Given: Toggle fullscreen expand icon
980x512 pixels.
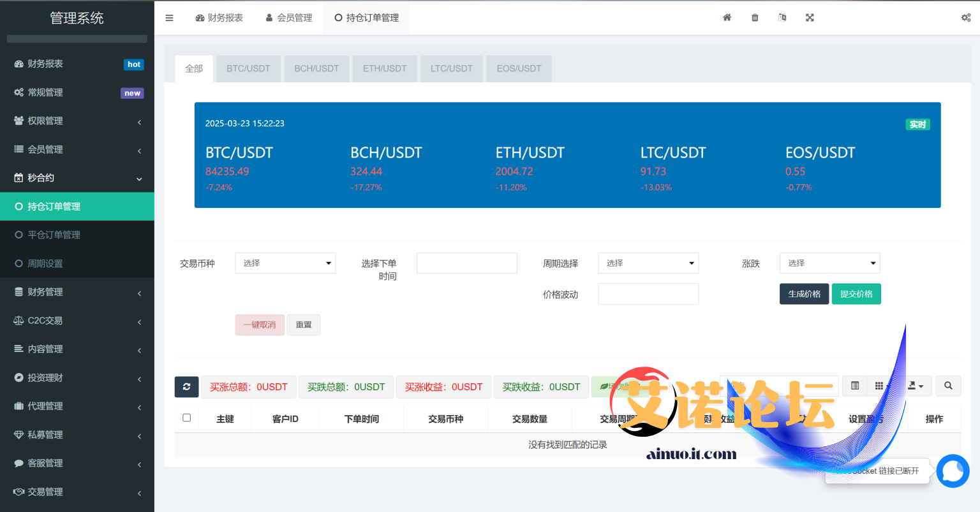Looking at the screenshot, I should point(810,18).
